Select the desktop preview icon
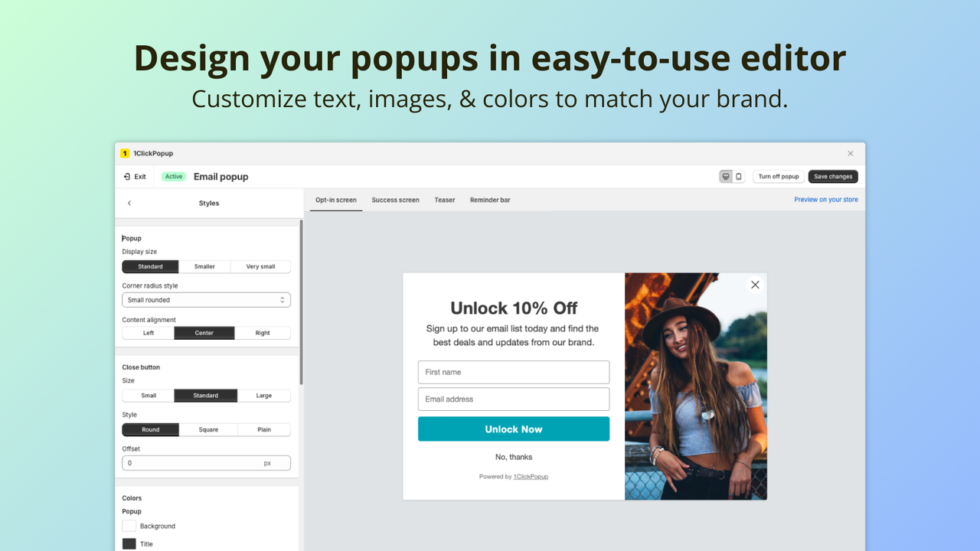980x551 pixels. point(724,176)
